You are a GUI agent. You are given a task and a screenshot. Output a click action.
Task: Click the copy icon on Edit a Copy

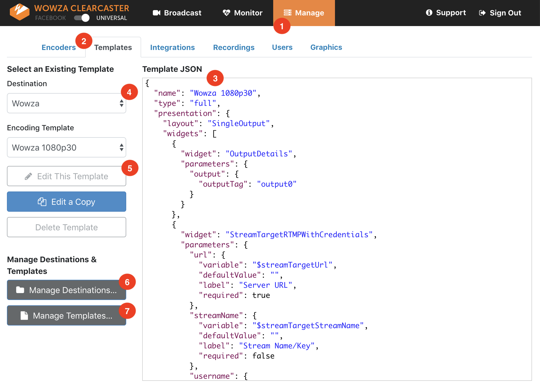(x=42, y=202)
